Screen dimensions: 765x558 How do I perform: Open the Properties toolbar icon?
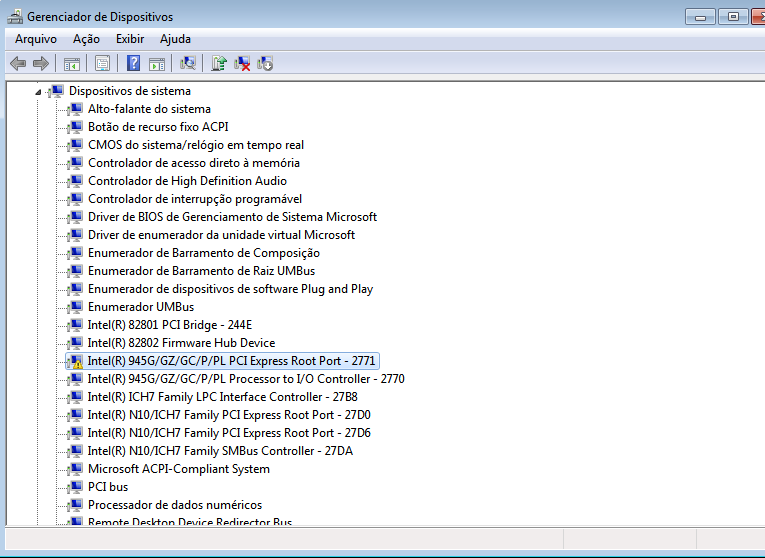click(102, 63)
